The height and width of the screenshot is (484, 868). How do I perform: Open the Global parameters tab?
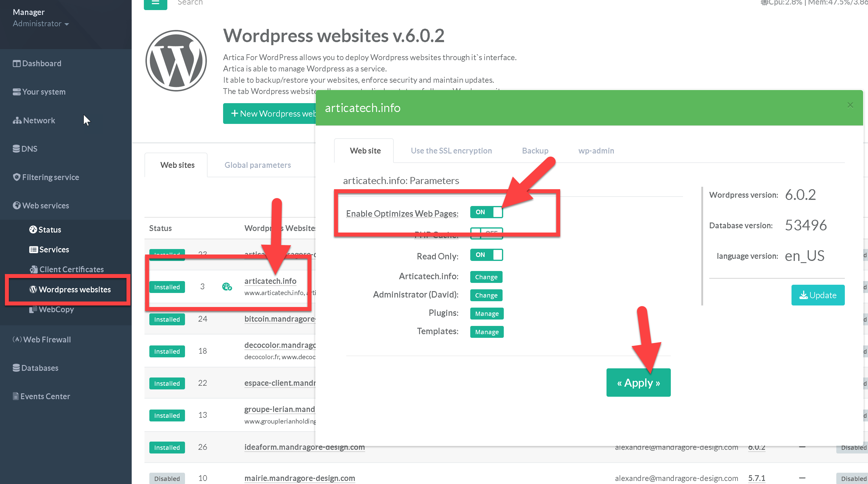[x=258, y=165]
